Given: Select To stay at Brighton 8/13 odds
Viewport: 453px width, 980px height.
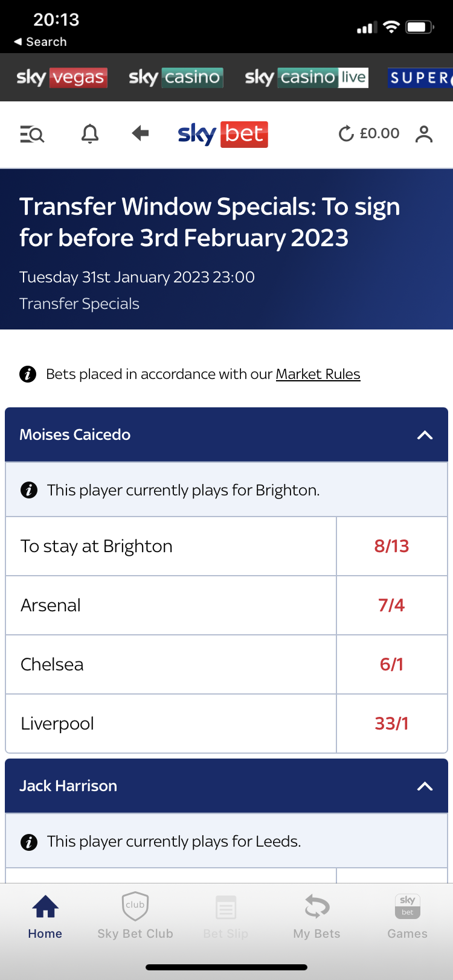Looking at the screenshot, I should pos(392,546).
